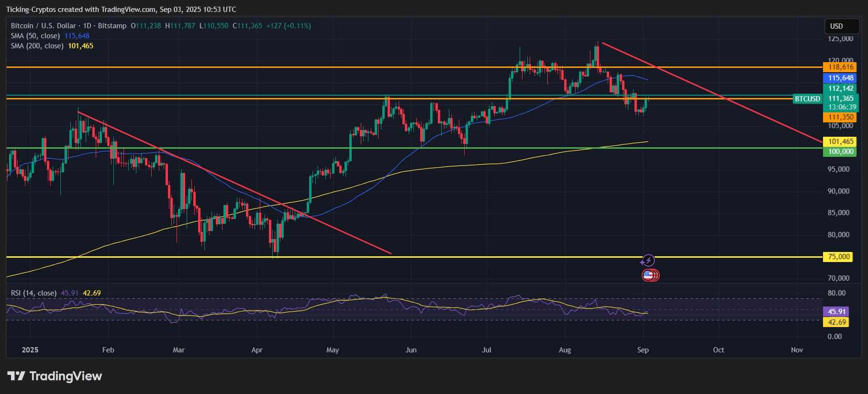Click the 125,000 price scale value
868x394 pixels.
coord(840,39)
